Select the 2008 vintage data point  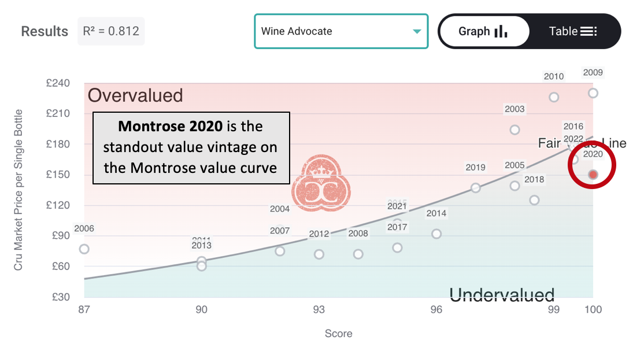click(x=358, y=254)
